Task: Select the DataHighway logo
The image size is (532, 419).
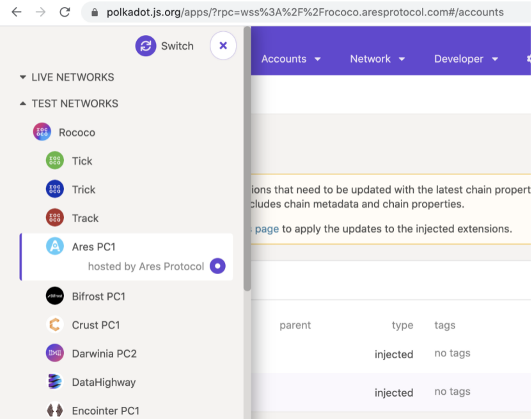Action: [x=54, y=381]
